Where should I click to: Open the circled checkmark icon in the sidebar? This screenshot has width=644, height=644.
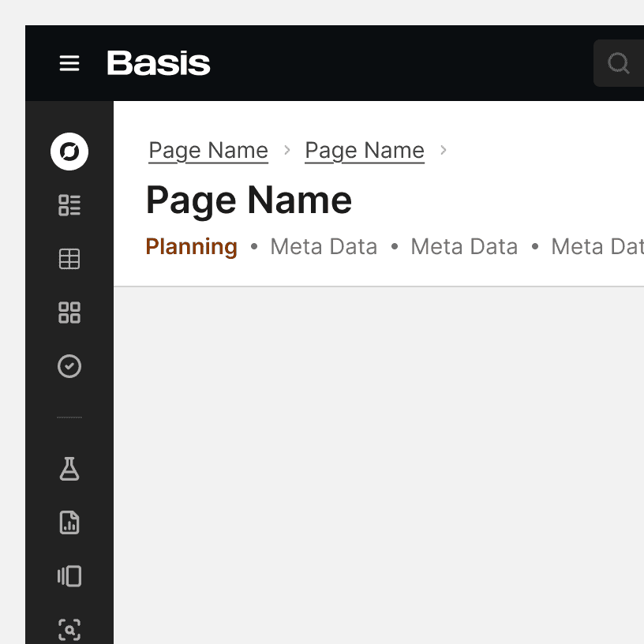point(69,366)
